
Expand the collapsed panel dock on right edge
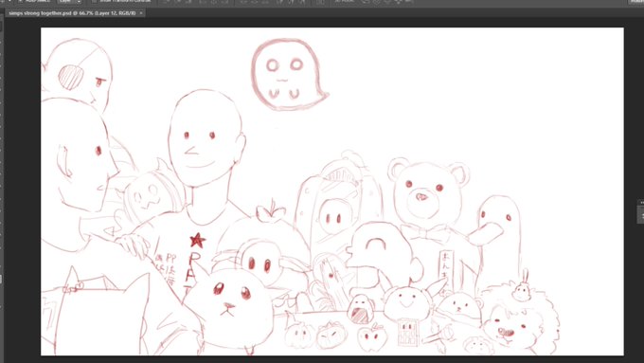pos(641,202)
